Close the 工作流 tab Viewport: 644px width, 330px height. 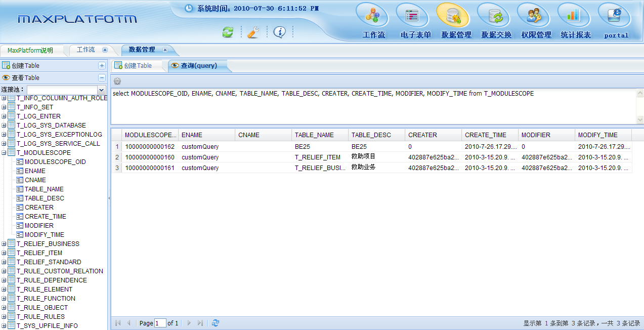pos(105,50)
